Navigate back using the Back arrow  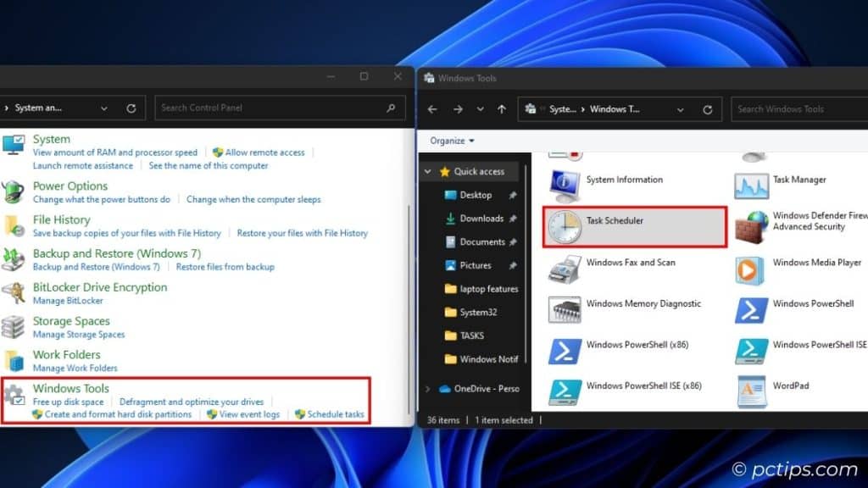[x=431, y=108]
